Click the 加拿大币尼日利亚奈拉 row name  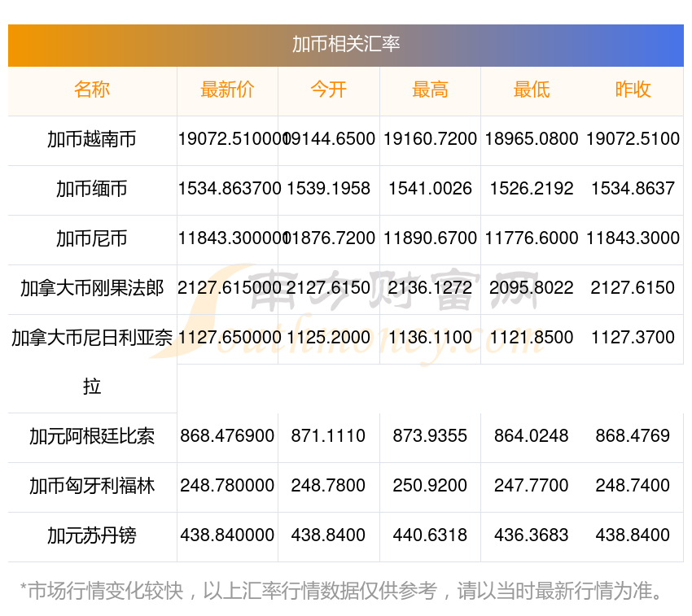tap(92, 362)
